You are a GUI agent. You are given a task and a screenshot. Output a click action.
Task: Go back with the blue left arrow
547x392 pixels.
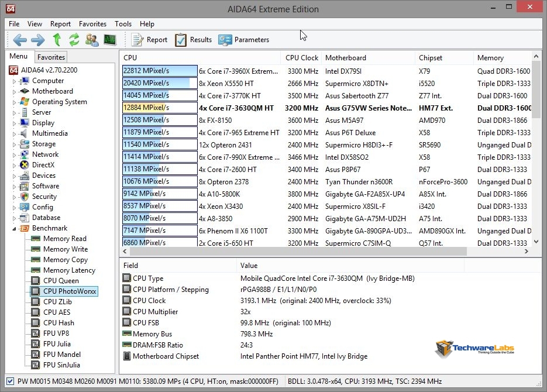[20, 40]
